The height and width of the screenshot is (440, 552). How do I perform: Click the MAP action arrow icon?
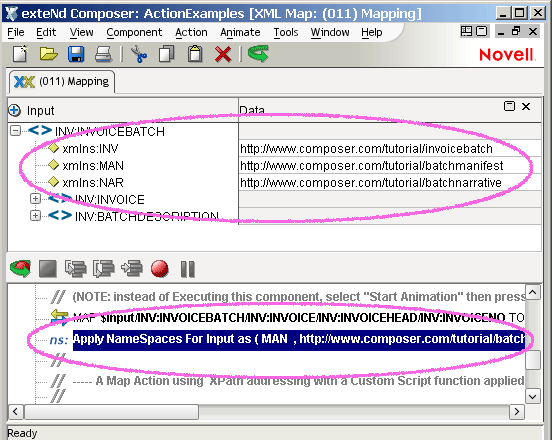point(59,317)
